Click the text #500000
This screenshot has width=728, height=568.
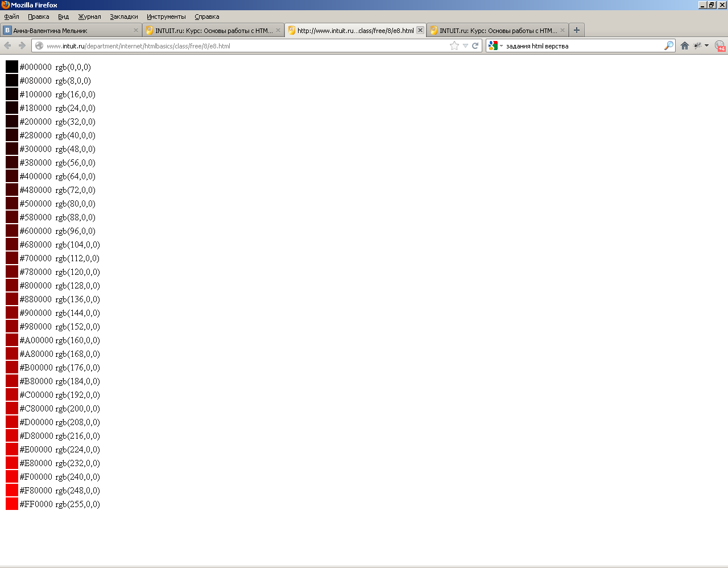click(x=36, y=204)
